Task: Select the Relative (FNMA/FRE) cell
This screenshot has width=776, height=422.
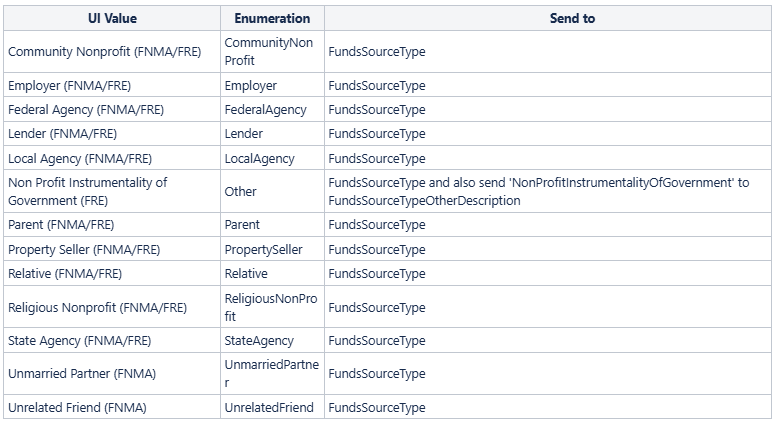Action: click(112, 274)
